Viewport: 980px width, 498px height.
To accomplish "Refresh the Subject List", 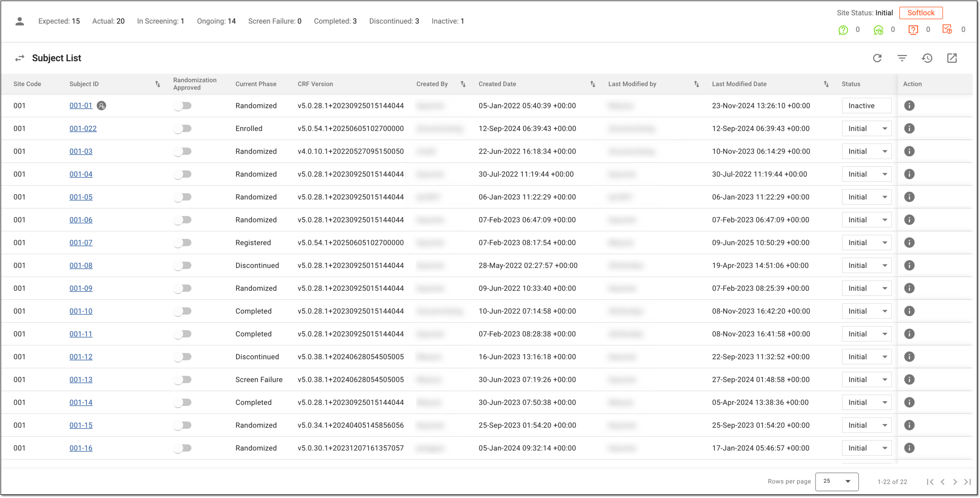I will click(877, 58).
